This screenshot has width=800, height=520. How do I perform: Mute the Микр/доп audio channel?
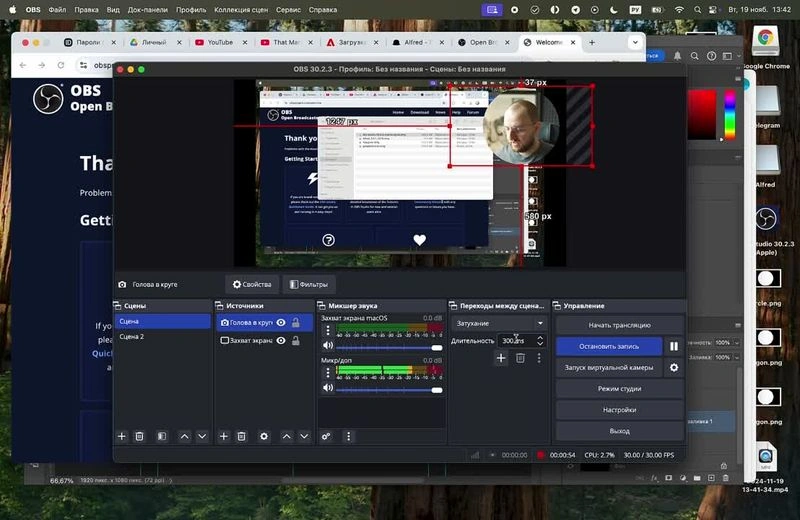pyautogui.click(x=328, y=388)
